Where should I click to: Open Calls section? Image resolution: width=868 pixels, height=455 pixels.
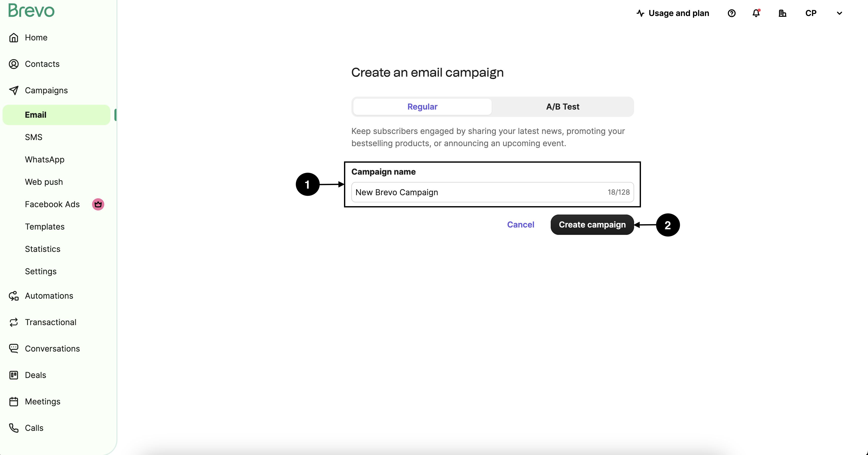pyautogui.click(x=34, y=428)
